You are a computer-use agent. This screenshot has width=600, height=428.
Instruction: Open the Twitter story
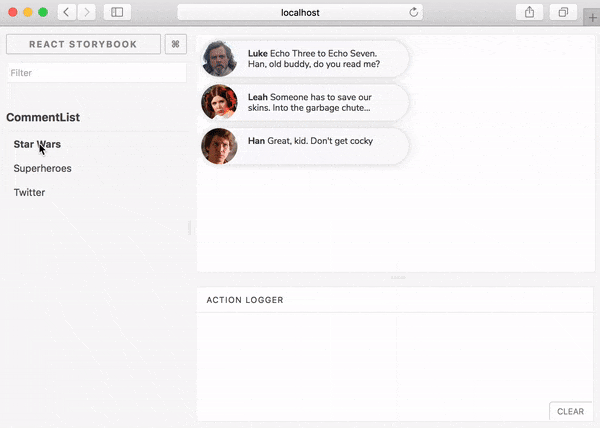tap(29, 192)
